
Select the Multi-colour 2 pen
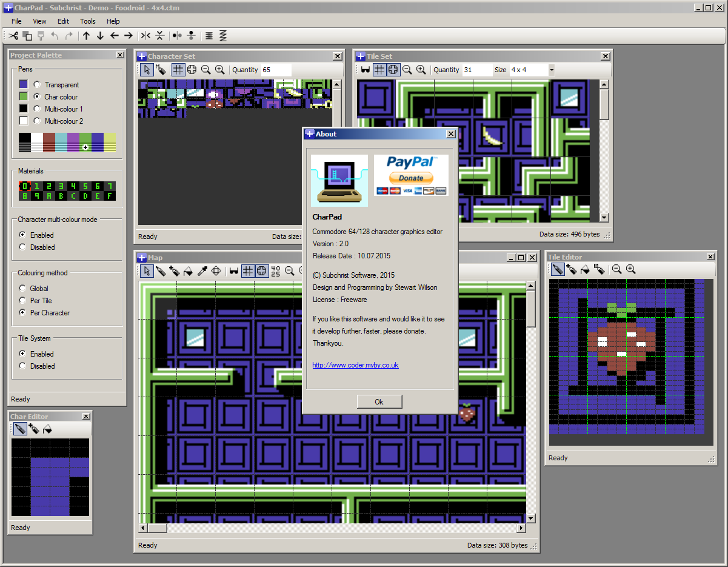pyautogui.click(x=38, y=121)
